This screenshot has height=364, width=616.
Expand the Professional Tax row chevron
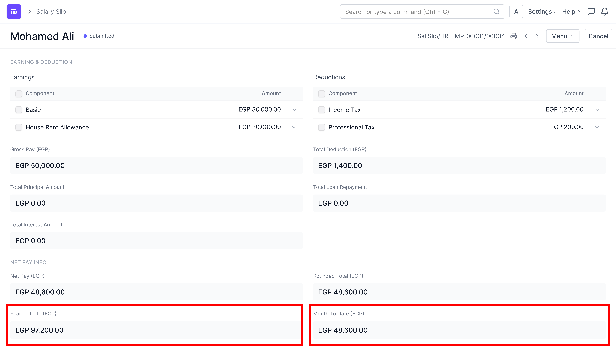click(597, 127)
